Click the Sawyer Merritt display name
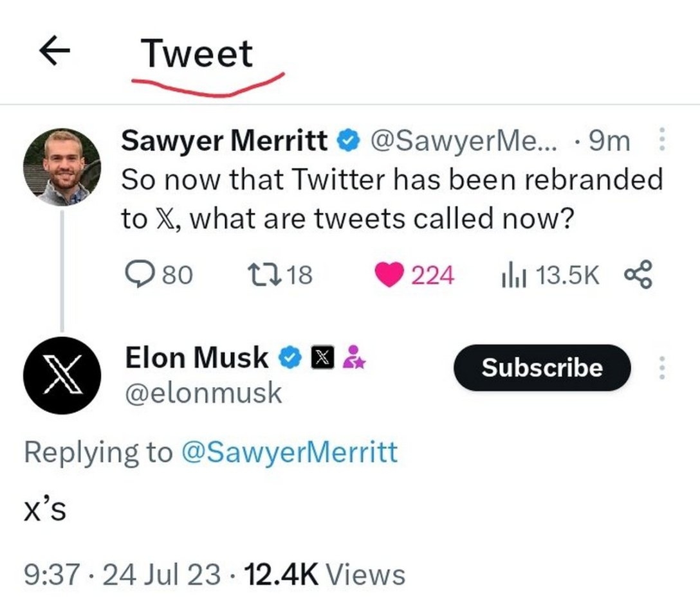 tap(225, 141)
